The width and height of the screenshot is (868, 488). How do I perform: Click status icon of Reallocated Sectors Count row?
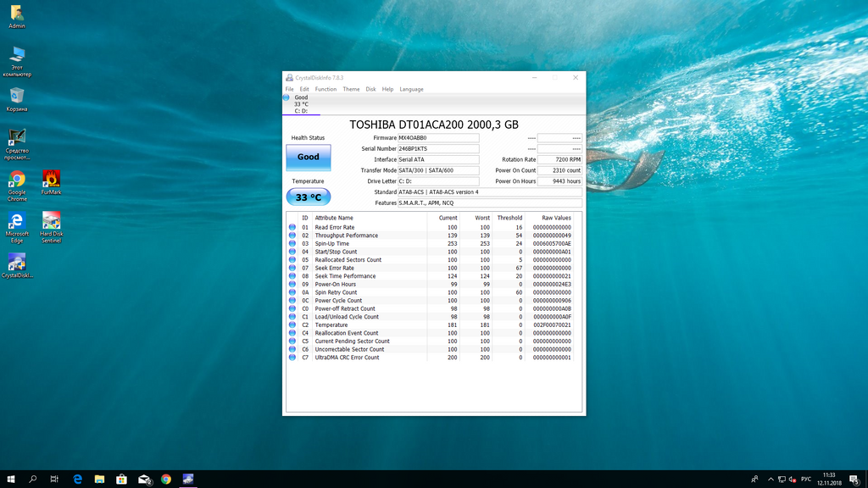(x=292, y=259)
